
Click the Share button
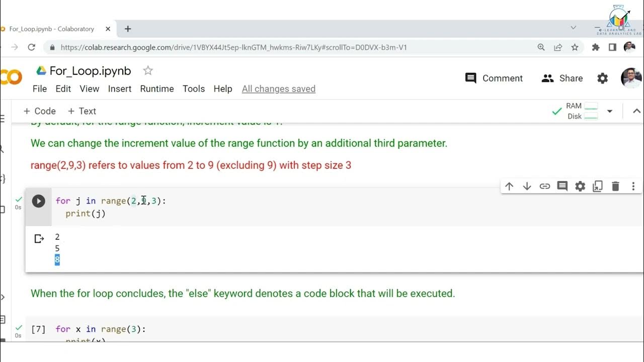[x=562, y=78]
